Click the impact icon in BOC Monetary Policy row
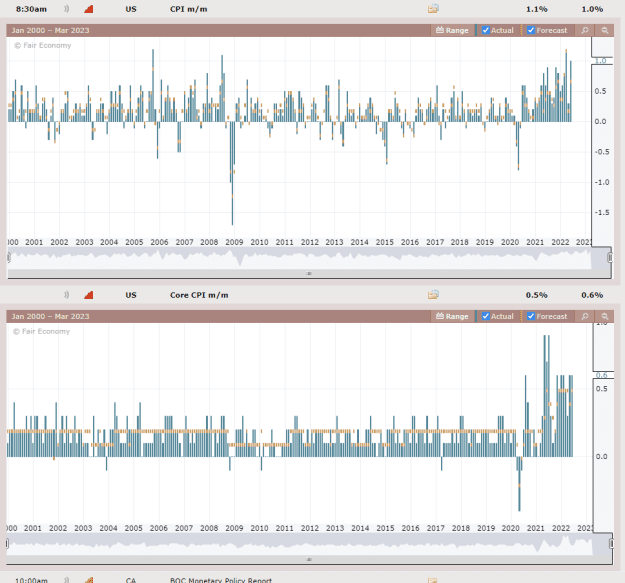This screenshot has height=583, width=625. pos(89,580)
